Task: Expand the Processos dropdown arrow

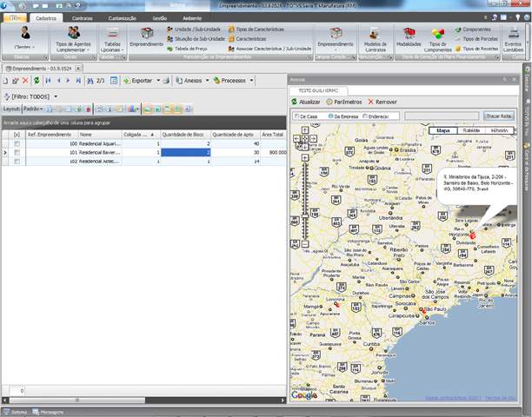Action: pos(251,81)
